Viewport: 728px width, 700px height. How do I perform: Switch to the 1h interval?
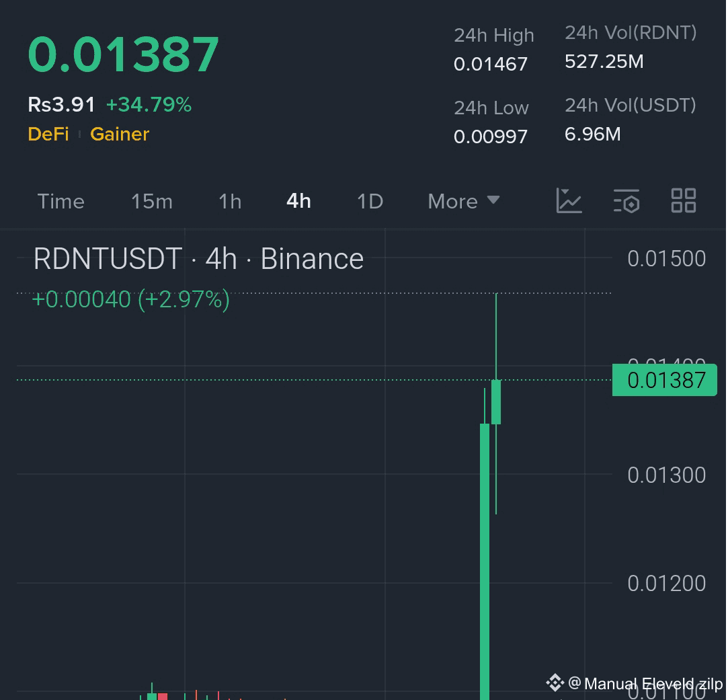[231, 202]
